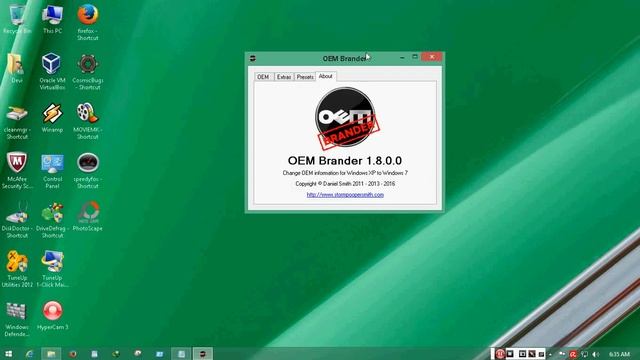Minimize the OEM Brander window
Image resolution: width=640 pixels, height=360 pixels.
[x=402, y=58]
